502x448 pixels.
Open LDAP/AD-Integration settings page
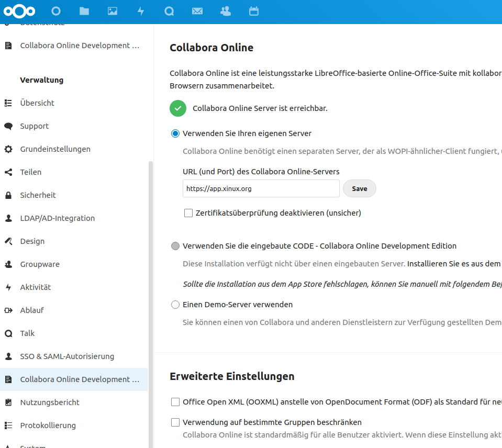point(57,218)
